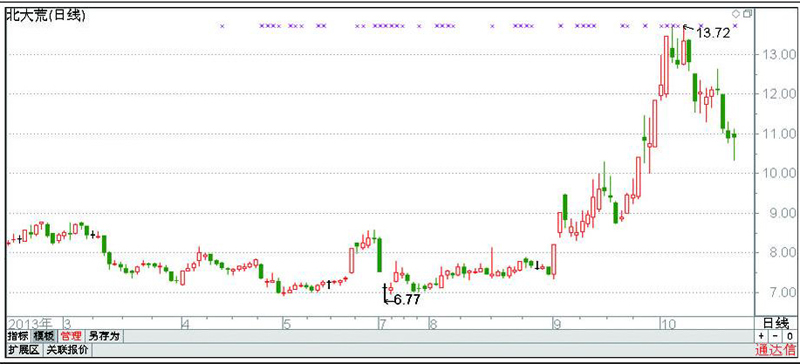Click the plus zoom-in button
Viewport: 800px width, 364px height.
coord(761,336)
